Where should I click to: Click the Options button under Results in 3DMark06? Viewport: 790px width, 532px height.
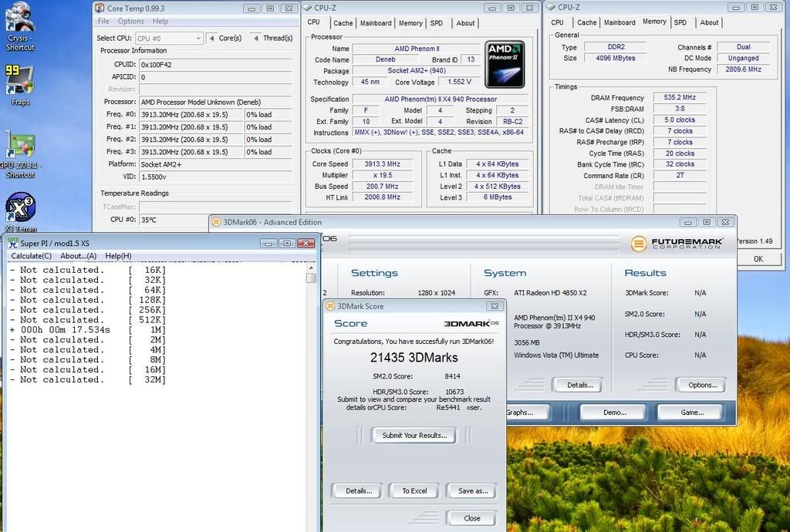coord(702,385)
